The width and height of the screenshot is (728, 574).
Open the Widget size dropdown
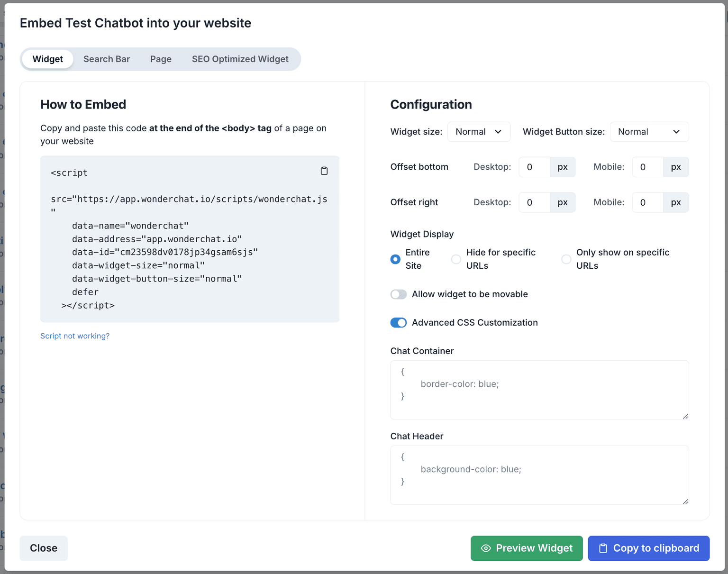pos(479,132)
